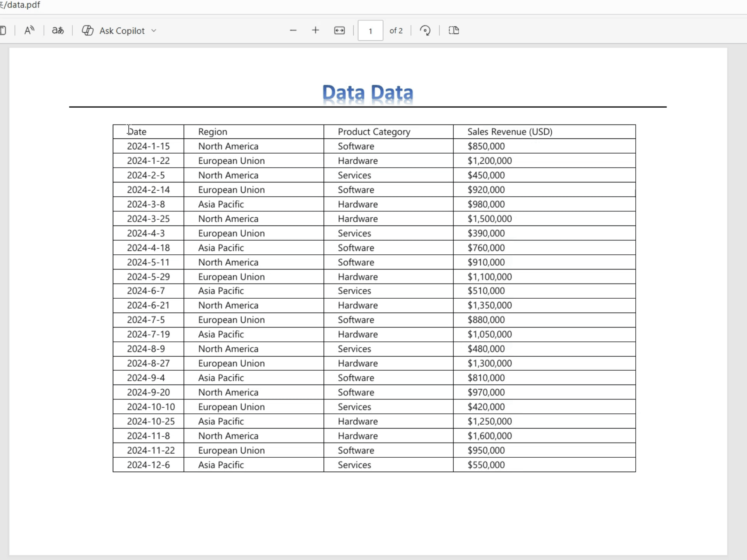Click the partially visible leftmost toolbar icon
The height and width of the screenshot is (560, 747).
pos(3,30)
